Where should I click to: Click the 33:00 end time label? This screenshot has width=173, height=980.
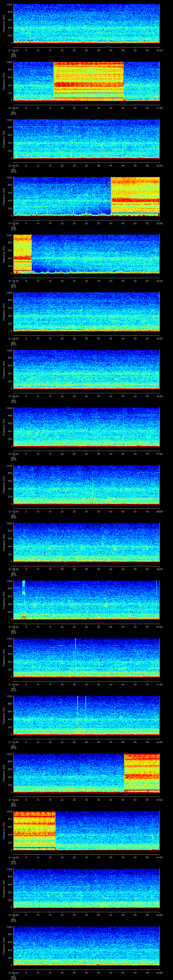pyautogui.click(x=159, y=223)
